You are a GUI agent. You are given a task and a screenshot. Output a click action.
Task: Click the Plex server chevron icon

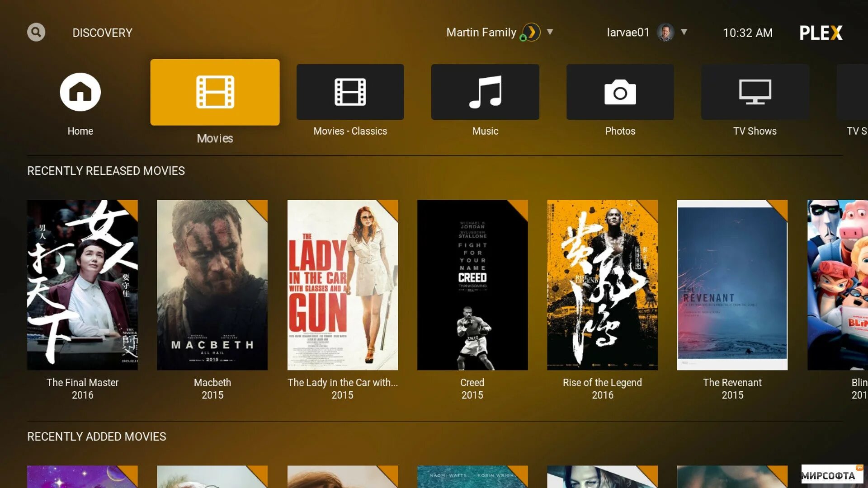[x=532, y=33]
